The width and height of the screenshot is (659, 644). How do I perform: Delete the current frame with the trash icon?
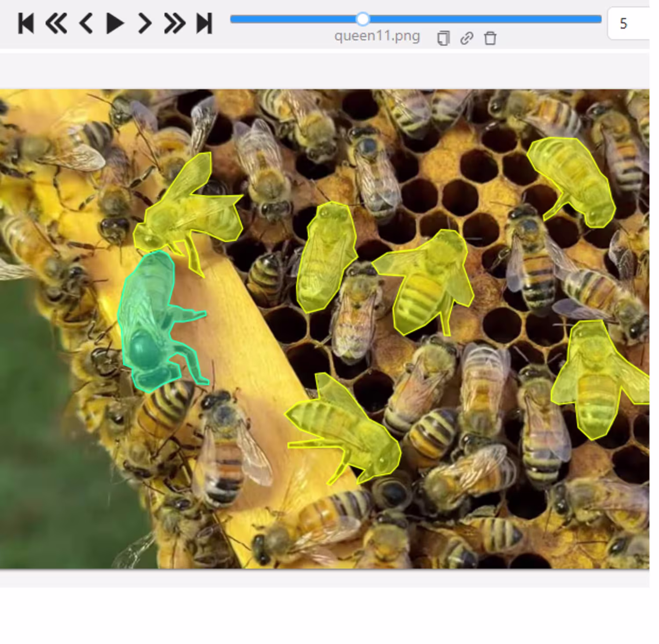pos(490,38)
